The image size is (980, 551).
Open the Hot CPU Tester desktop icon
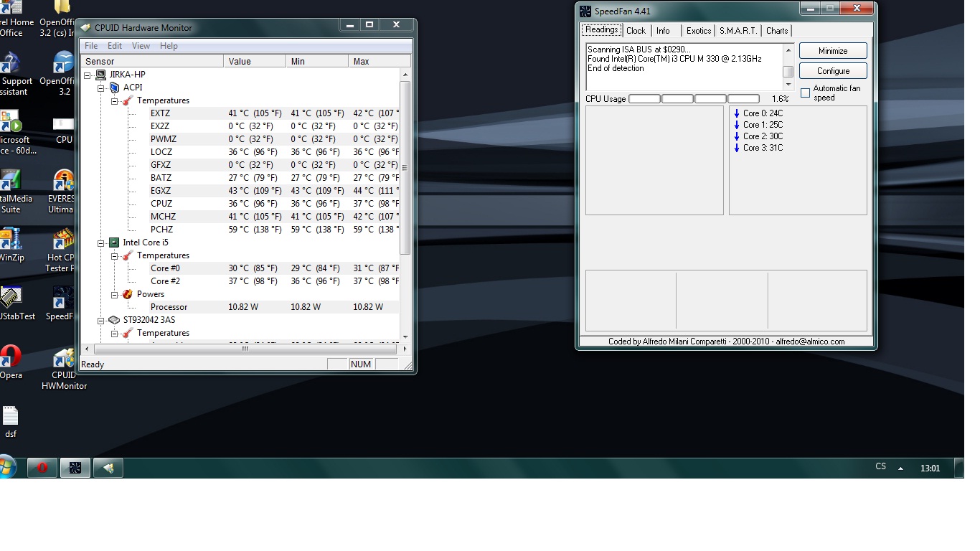point(63,242)
